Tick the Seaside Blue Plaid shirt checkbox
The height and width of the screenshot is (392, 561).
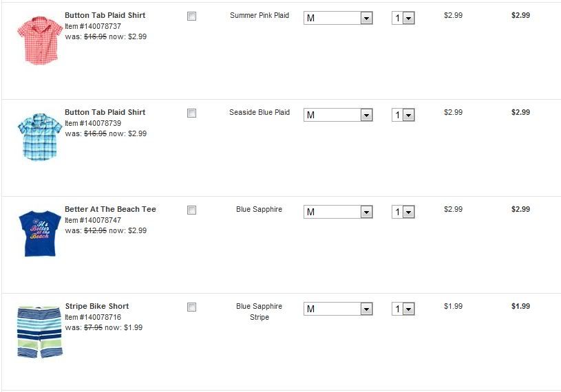click(x=191, y=113)
